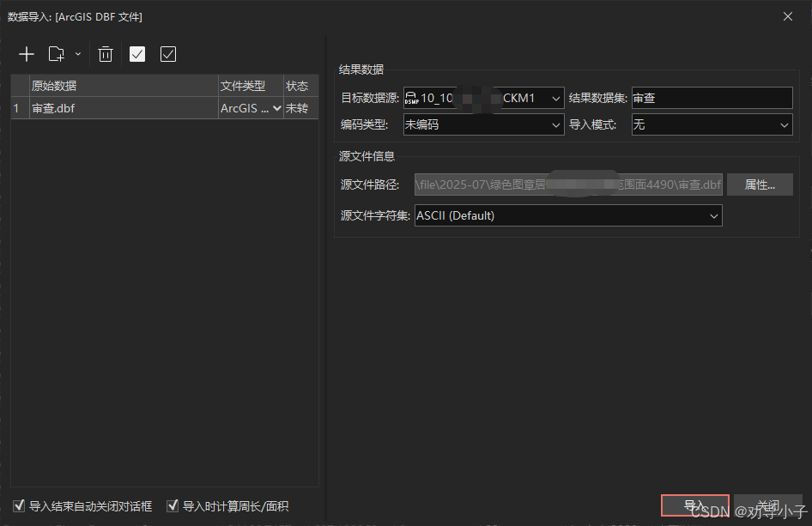Click the invert selection icon
The image size is (812, 526).
[168, 54]
